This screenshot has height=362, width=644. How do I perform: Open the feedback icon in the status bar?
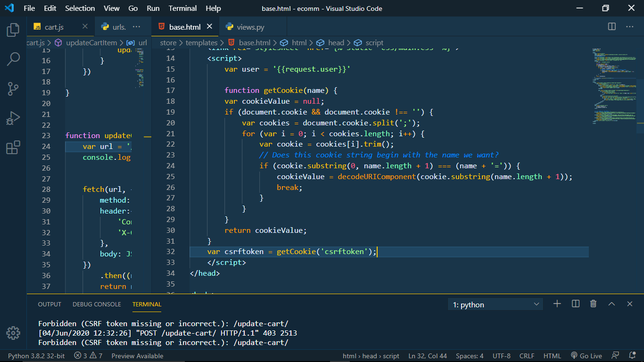pos(615,356)
